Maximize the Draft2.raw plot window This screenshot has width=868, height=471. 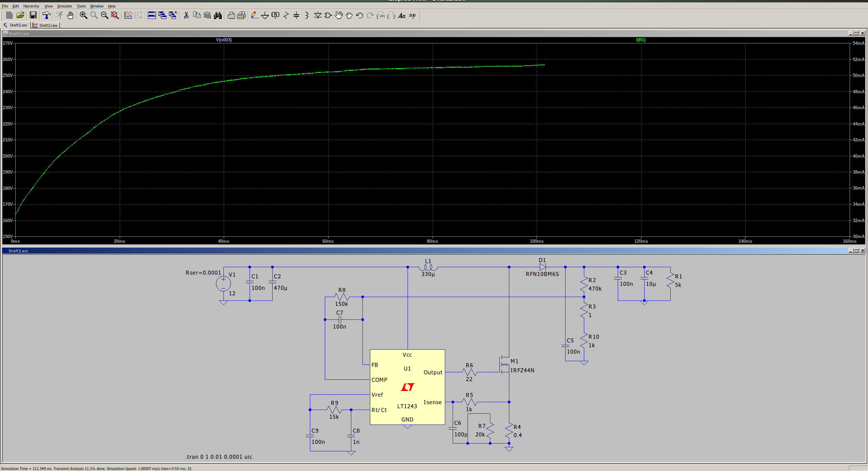(856, 33)
